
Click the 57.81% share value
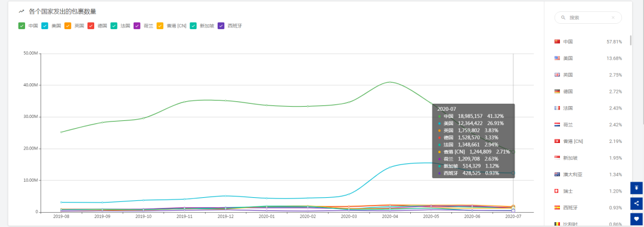pyautogui.click(x=614, y=42)
